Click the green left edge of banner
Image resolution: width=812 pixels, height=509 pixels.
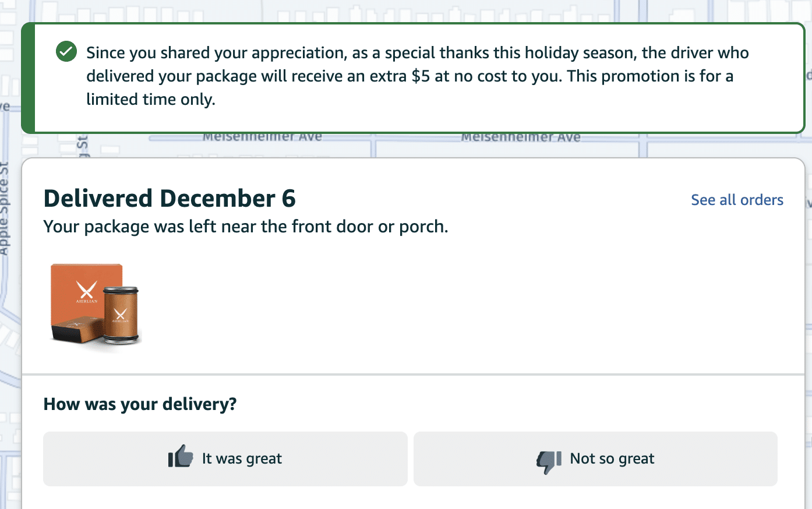[x=28, y=78]
